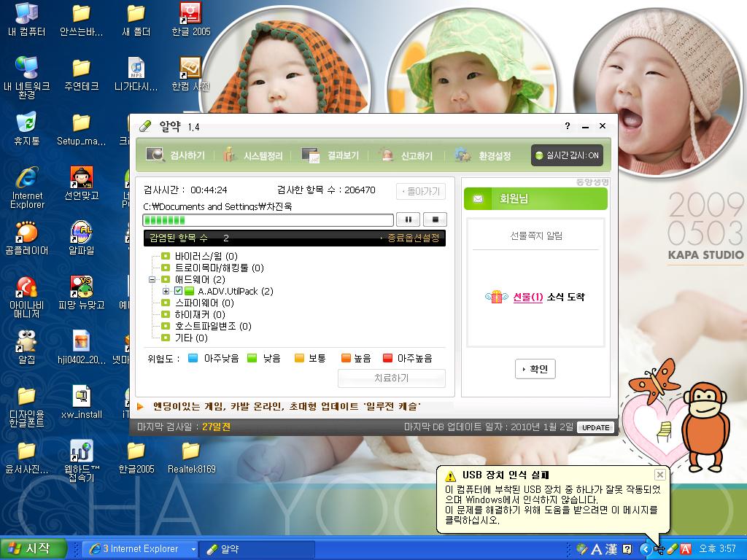
Task: Launch 알파일 desktop icon
Action: (x=82, y=238)
